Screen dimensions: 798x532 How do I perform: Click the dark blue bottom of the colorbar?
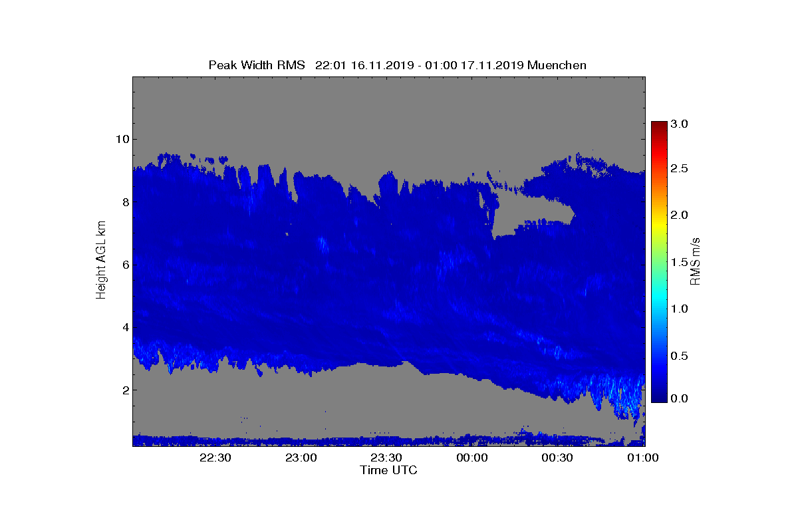tap(659, 396)
